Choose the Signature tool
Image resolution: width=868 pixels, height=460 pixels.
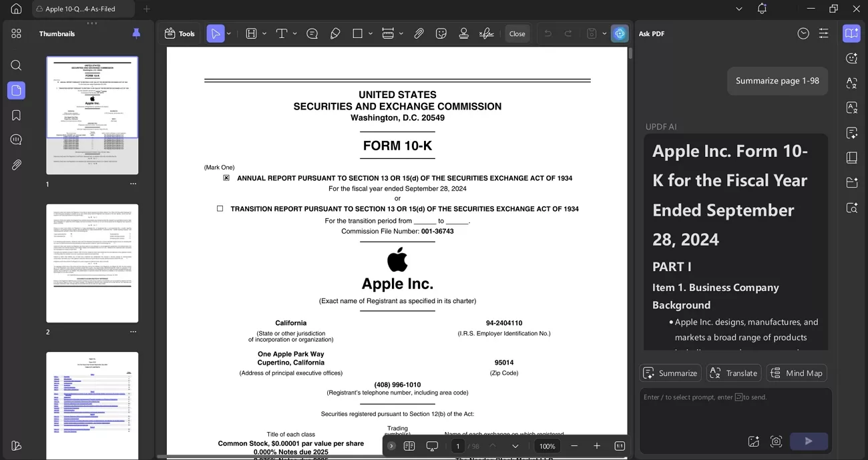pos(487,33)
